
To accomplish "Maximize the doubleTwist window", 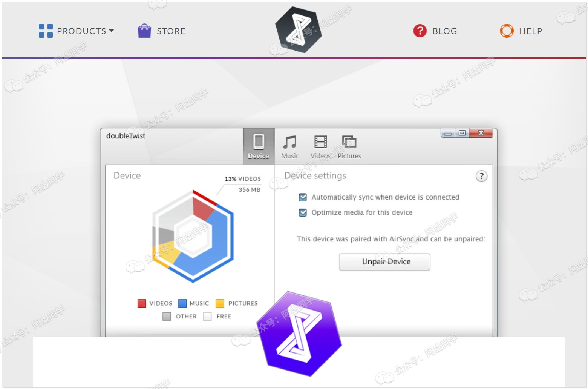I will click(462, 133).
